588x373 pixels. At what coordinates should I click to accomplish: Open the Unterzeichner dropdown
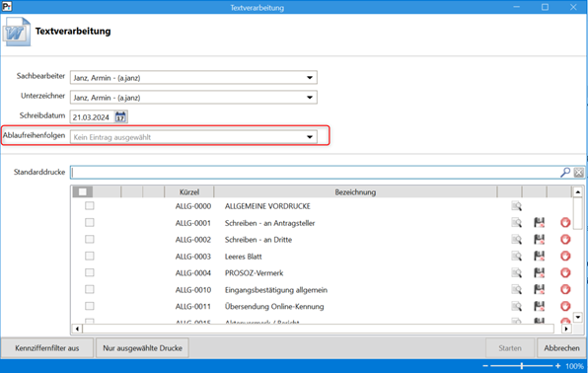click(310, 98)
